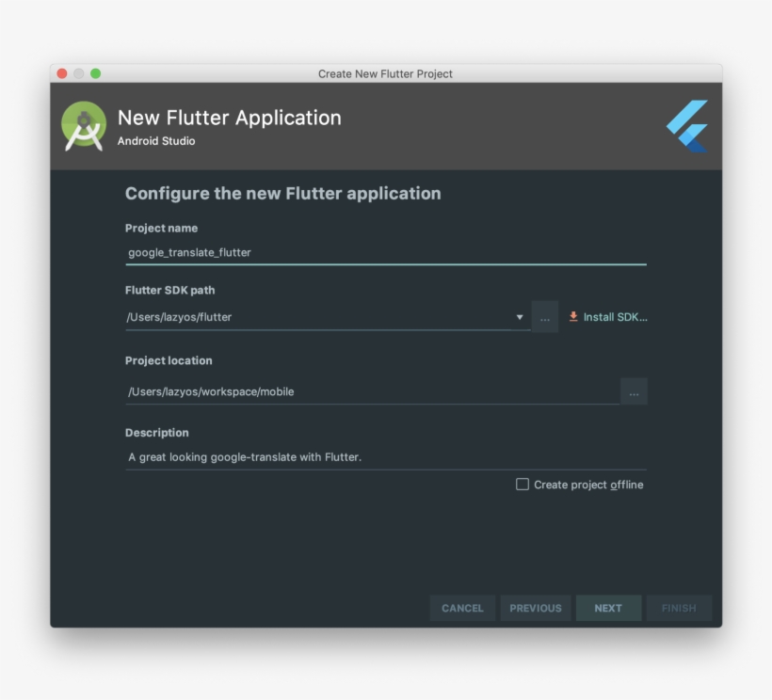The image size is (772, 700).
Task: Click into Flutter SDK path combo box
Action: coord(328,317)
